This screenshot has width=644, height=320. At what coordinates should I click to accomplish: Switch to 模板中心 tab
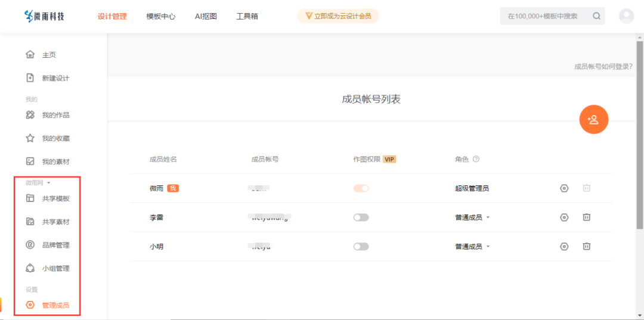tap(160, 17)
